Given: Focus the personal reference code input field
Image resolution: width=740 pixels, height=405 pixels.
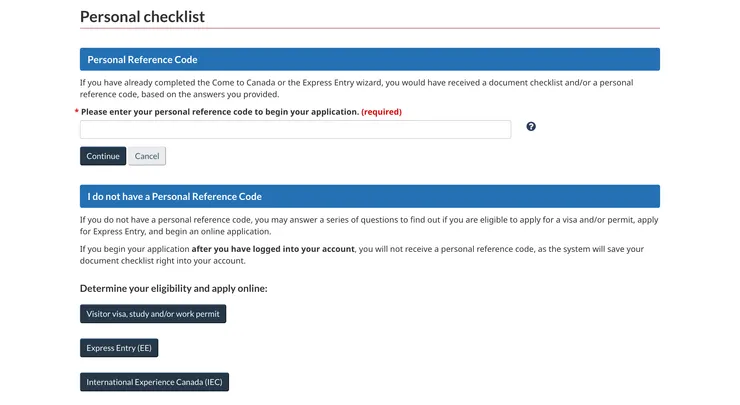Looking at the screenshot, I should [295, 129].
